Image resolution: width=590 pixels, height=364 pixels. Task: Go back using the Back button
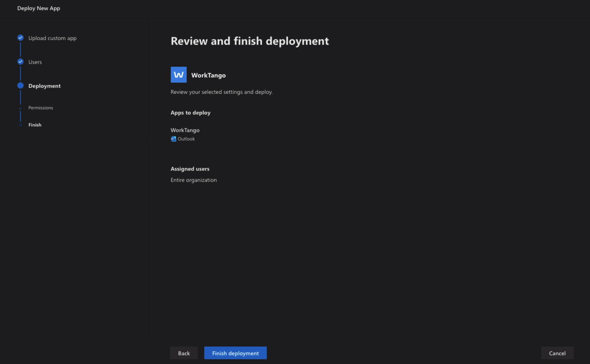(x=184, y=353)
